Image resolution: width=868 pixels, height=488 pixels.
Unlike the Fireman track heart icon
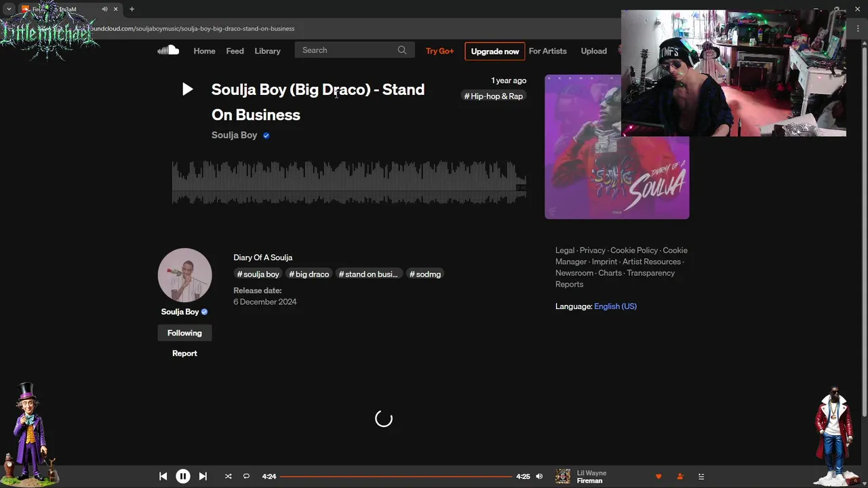pos(658,476)
